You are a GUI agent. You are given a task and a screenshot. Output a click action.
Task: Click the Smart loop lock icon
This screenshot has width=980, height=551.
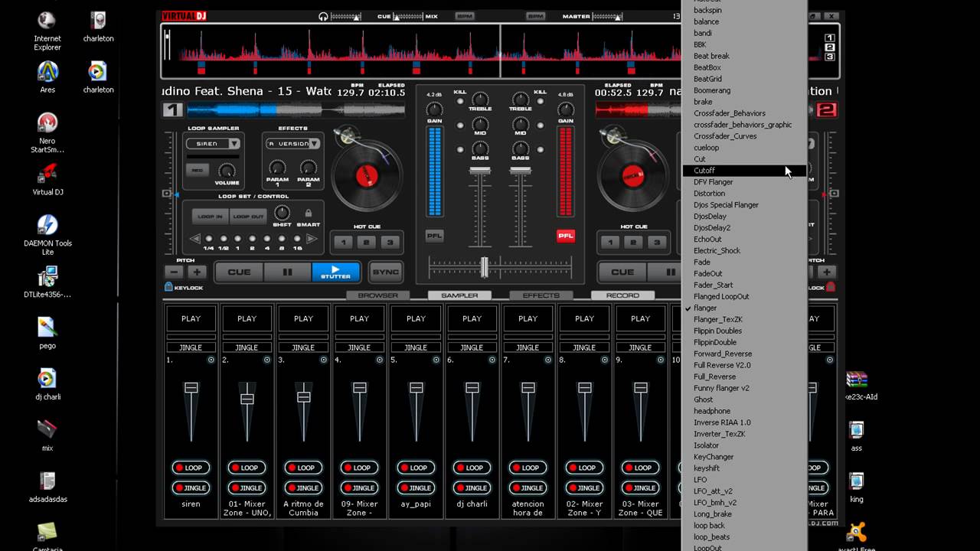coord(309,214)
